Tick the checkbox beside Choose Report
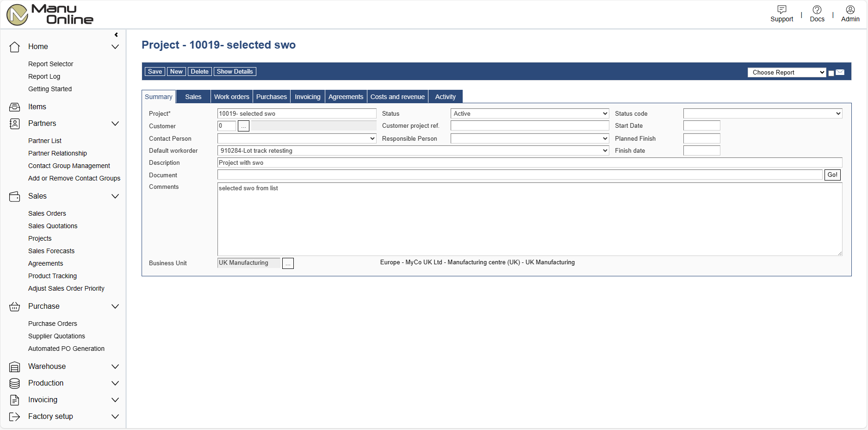Image resolution: width=868 pixels, height=430 pixels. click(x=831, y=73)
